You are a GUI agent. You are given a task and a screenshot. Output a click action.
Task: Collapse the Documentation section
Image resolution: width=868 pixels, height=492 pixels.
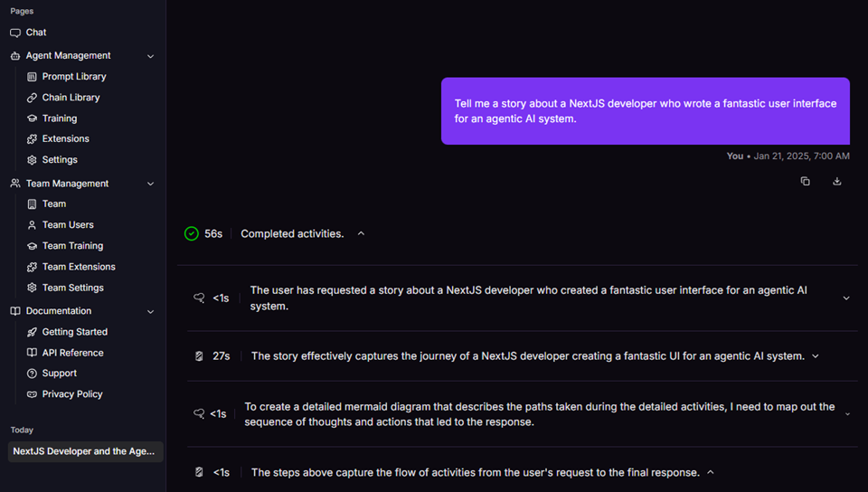[x=150, y=311]
